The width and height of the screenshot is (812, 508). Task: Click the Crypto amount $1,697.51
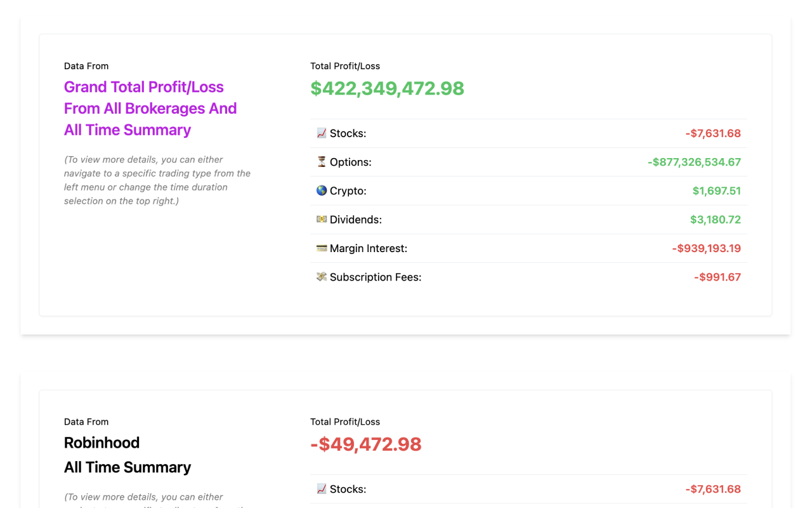(x=716, y=190)
